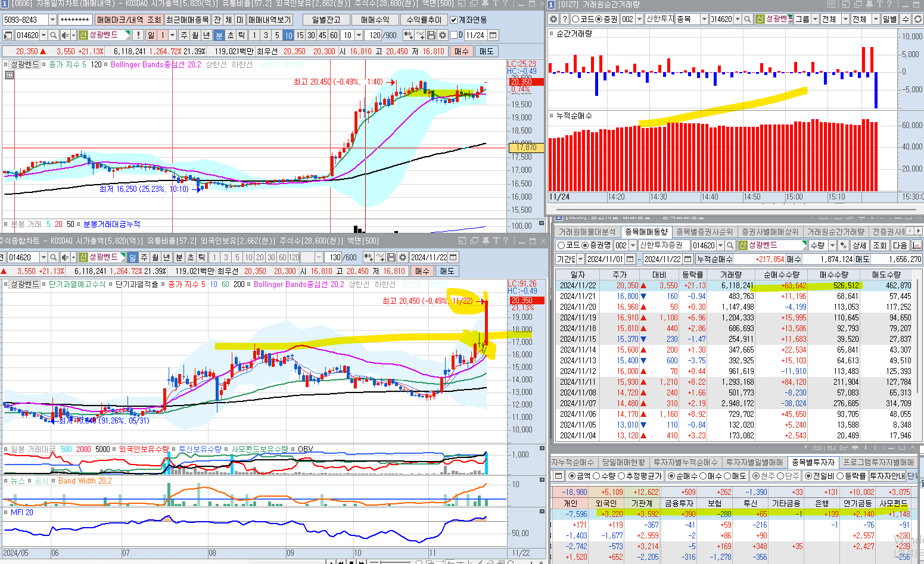Open the settings gear in the 거래원순간거래량 window
The image size is (924, 564).
[553, 19]
